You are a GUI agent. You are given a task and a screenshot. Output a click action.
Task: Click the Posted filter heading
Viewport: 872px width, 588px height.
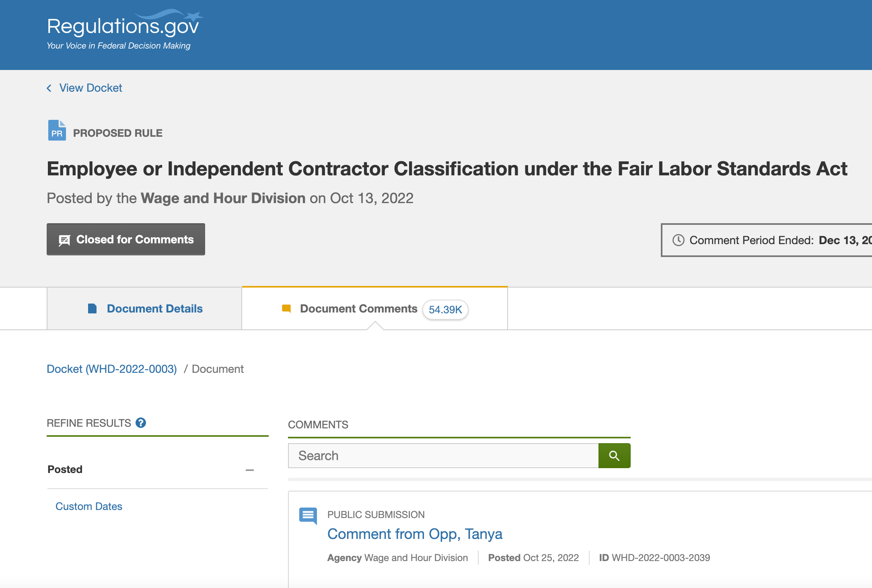click(x=65, y=469)
